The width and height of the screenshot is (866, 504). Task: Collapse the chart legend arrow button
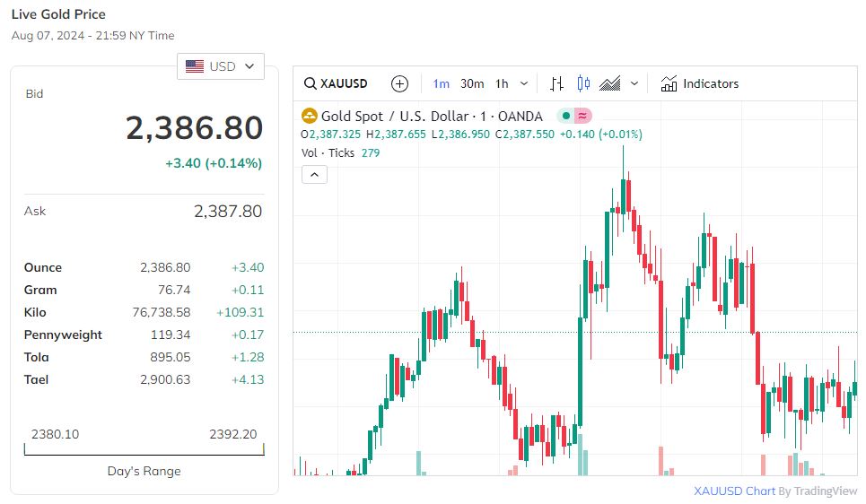[314, 175]
